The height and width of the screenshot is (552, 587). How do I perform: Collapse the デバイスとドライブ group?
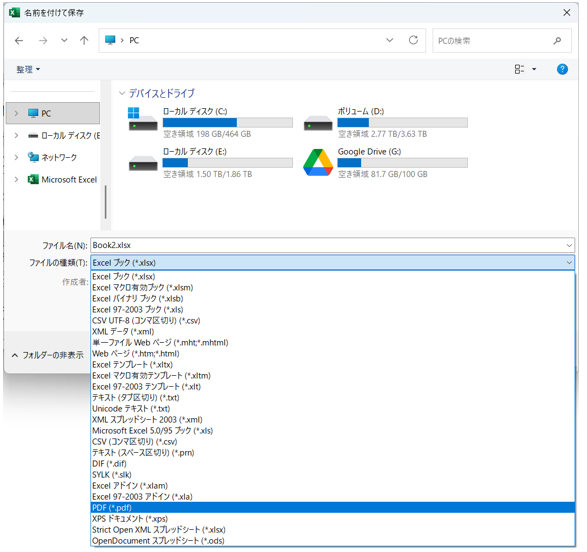click(122, 93)
